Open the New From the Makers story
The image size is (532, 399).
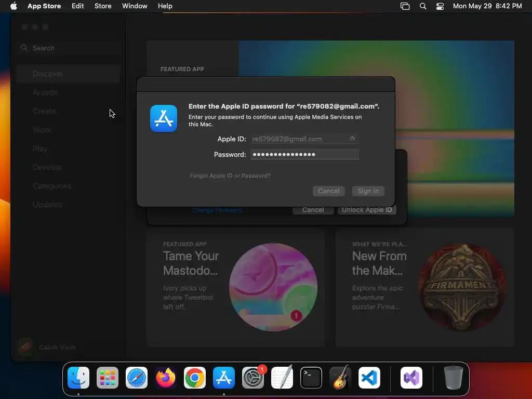coord(425,287)
